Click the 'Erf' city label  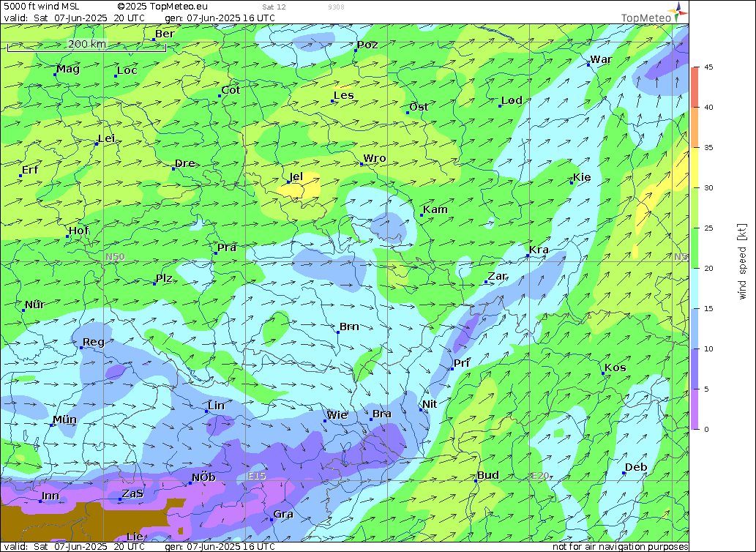coord(30,170)
